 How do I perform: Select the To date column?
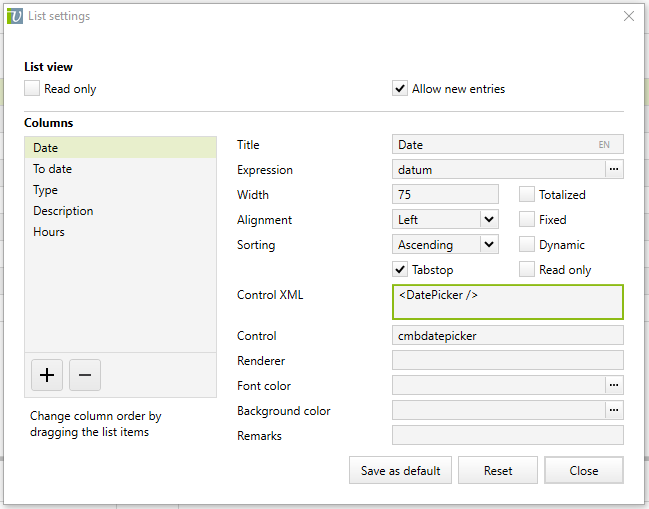(52, 169)
